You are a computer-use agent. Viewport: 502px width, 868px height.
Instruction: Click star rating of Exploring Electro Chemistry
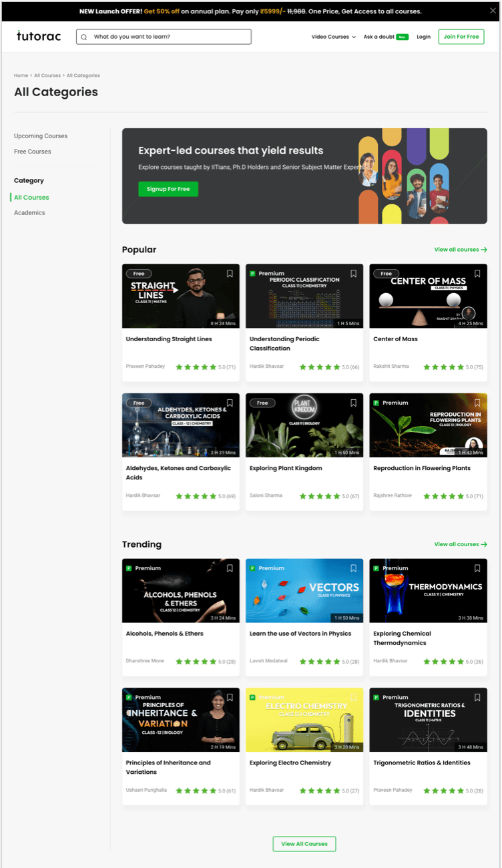point(320,791)
